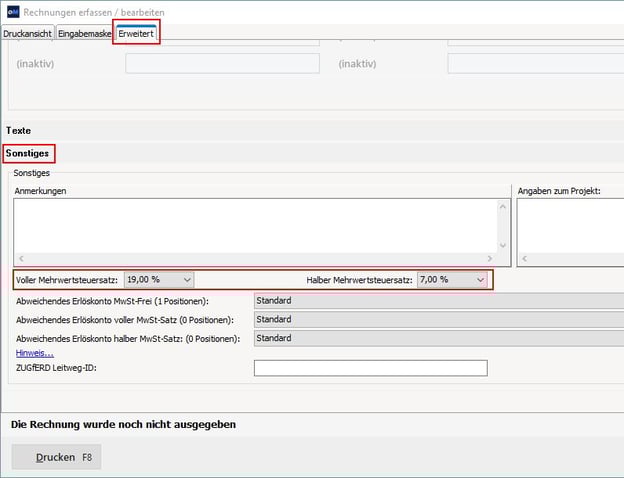Click the application icon in the title bar
Image resolution: width=624 pixels, height=478 pixels.
coord(12,11)
